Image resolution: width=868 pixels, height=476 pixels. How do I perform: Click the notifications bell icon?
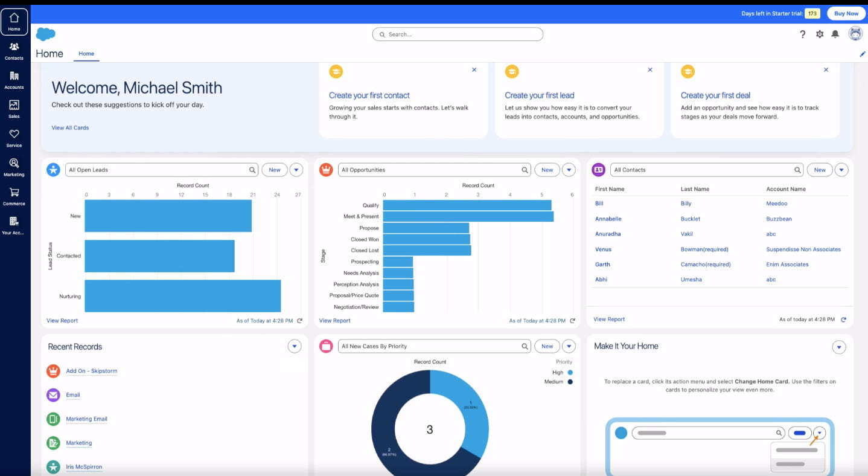(835, 34)
